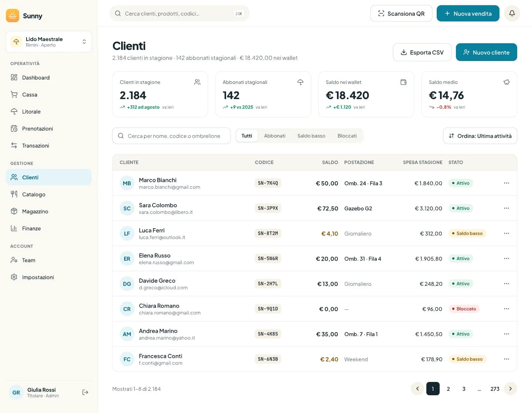Image resolution: width=532 pixels, height=413 pixels.
Task: Open row actions for Elena Russo
Action: pyautogui.click(x=507, y=258)
